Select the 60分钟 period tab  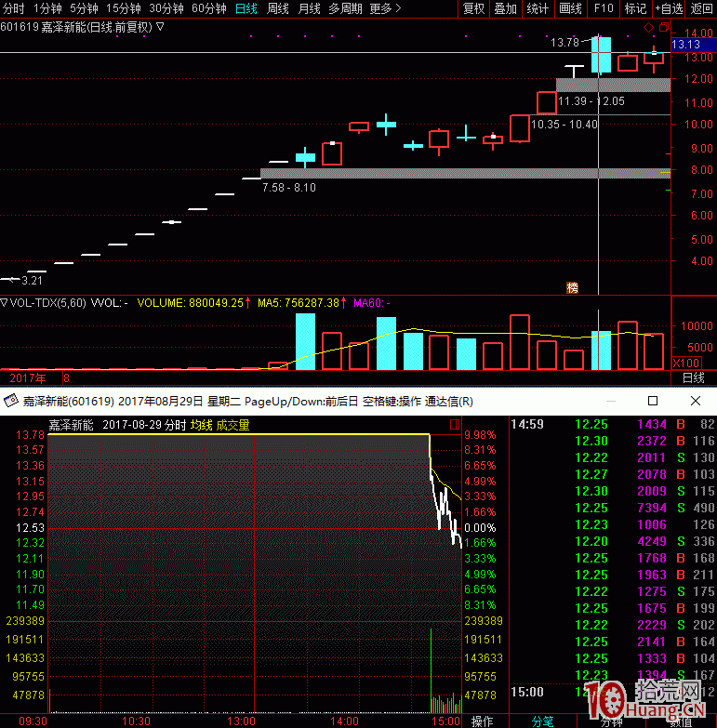coord(209,8)
